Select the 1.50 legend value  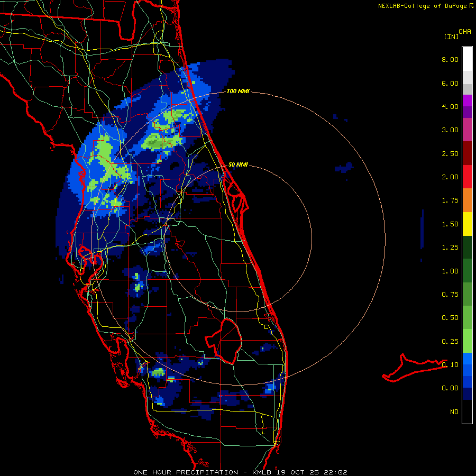pos(450,224)
